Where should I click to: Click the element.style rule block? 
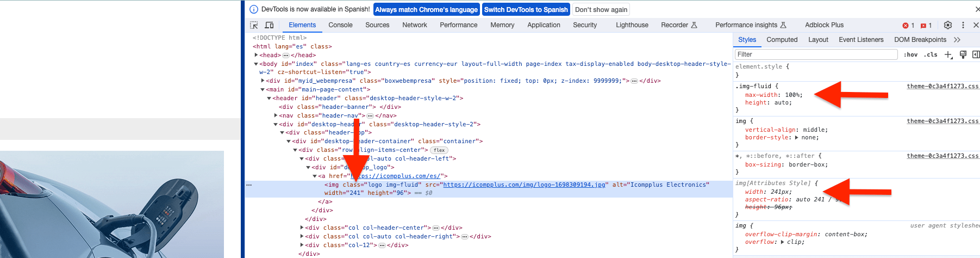(x=856, y=71)
